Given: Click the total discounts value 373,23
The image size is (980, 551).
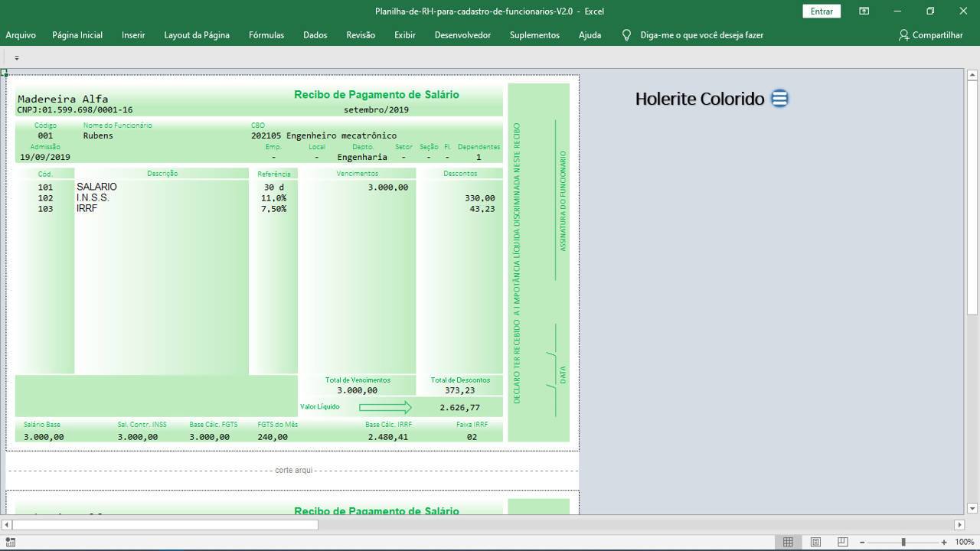Looking at the screenshot, I should pyautogui.click(x=459, y=390).
